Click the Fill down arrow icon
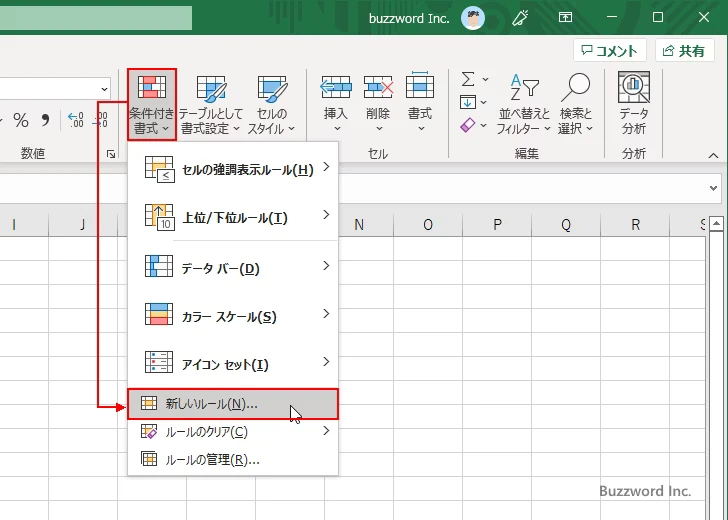 468,102
